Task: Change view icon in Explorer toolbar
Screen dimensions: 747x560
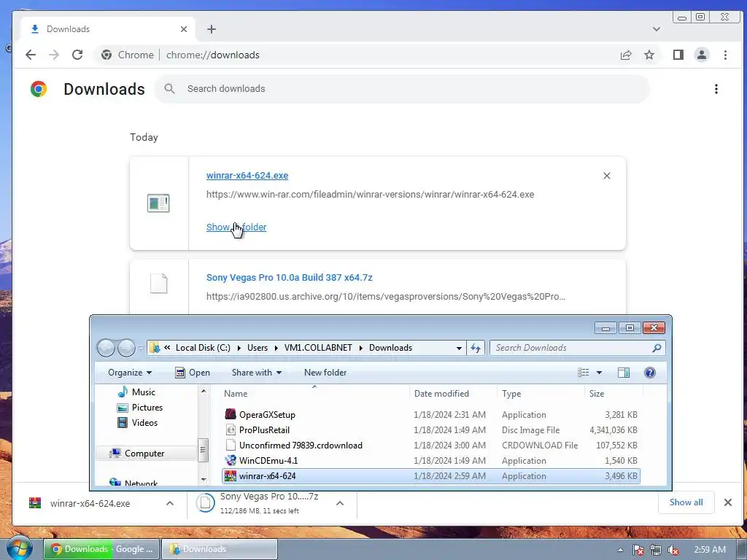Action: pyautogui.click(x=583, y=373)
